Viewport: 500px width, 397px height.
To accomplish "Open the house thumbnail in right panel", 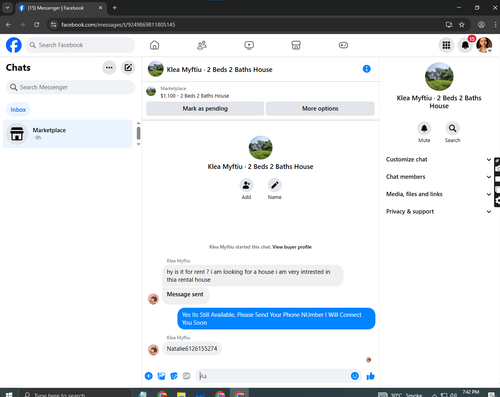I will point(439,77).
